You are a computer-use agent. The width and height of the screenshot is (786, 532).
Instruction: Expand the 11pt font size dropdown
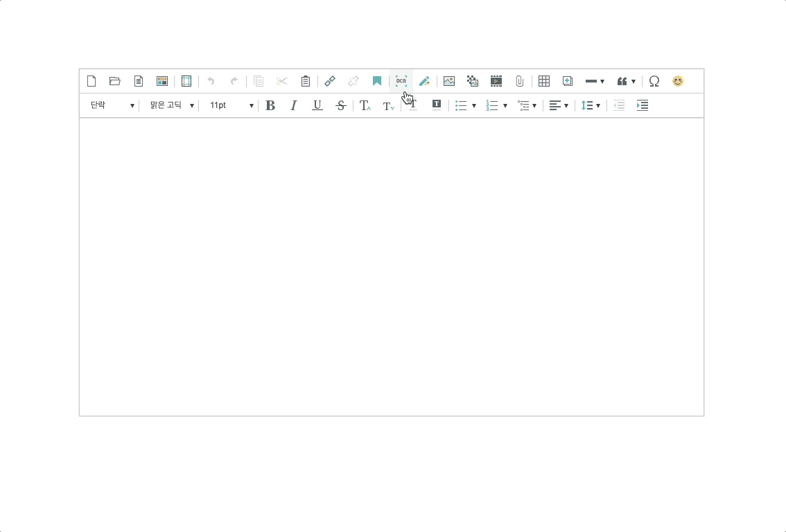click(x=231, y=105)
